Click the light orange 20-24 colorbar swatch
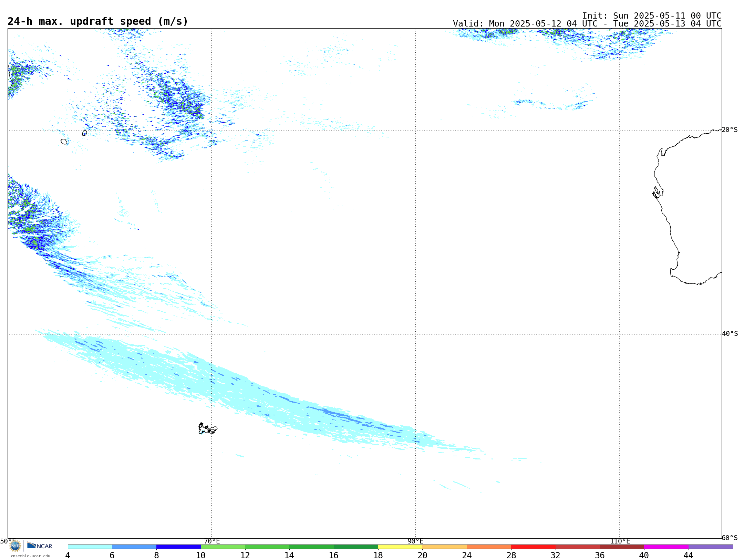 pos(445,547)
